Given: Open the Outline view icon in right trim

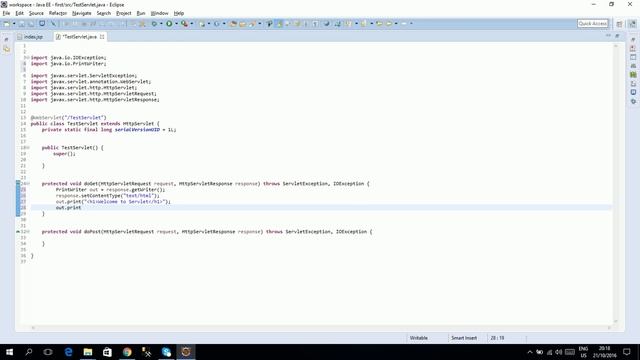Looking at the screenshot, I should pyautogui.click(x=633, y=57).
